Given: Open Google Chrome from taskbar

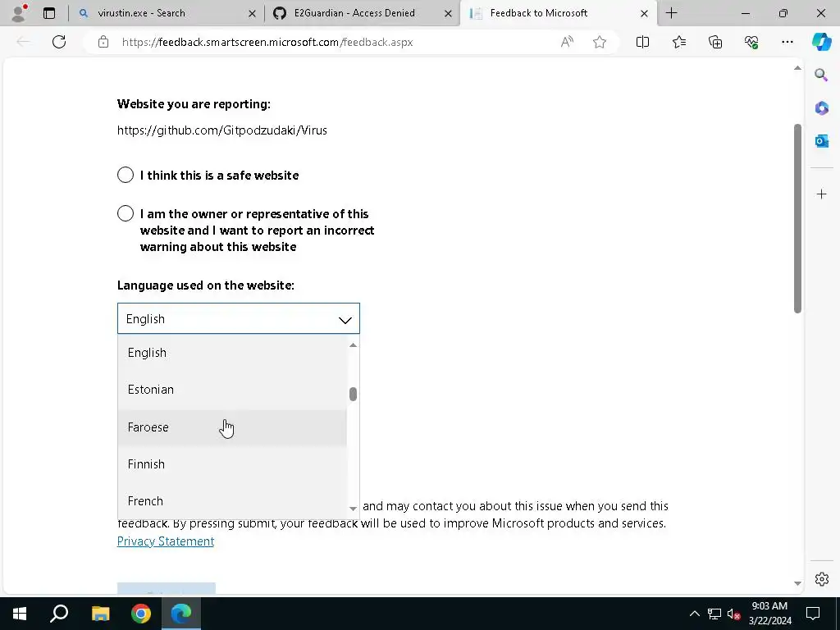Looking at the screenshot, I should [141, 614].
